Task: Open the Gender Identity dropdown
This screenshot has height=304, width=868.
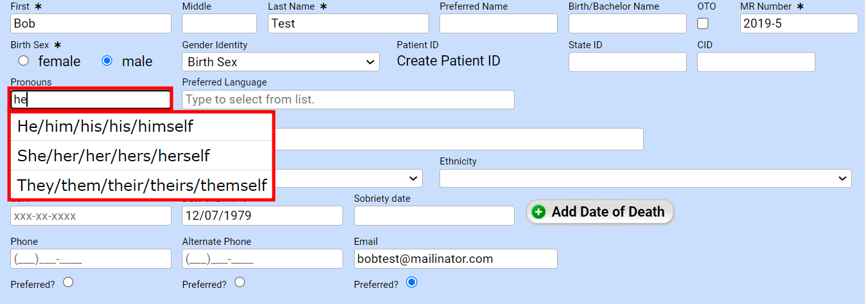Action: point(281,62)
